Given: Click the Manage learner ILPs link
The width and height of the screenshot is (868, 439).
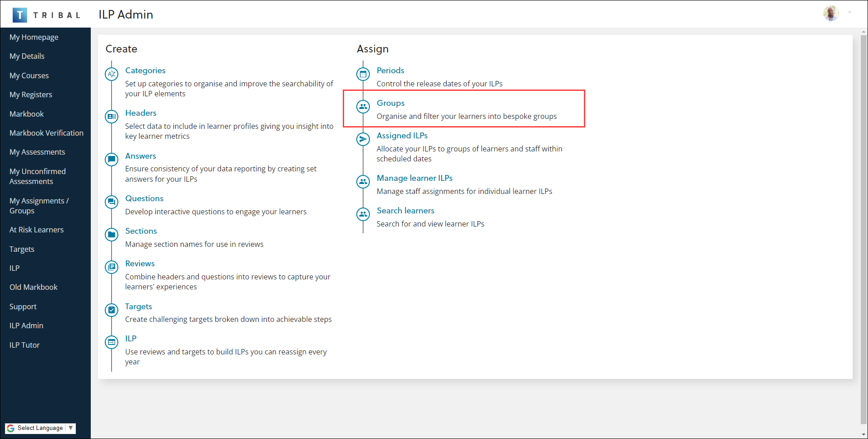Looking at the screenshot, I should click(x=415, y=178).
